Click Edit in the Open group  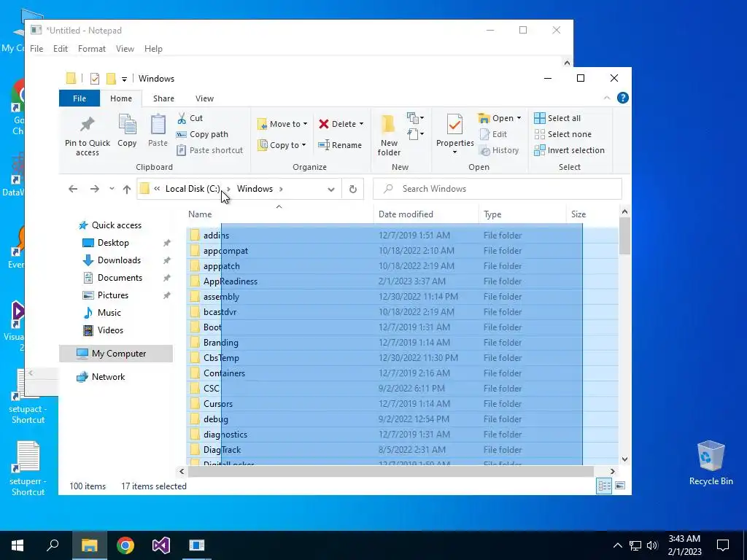point(493,134)
